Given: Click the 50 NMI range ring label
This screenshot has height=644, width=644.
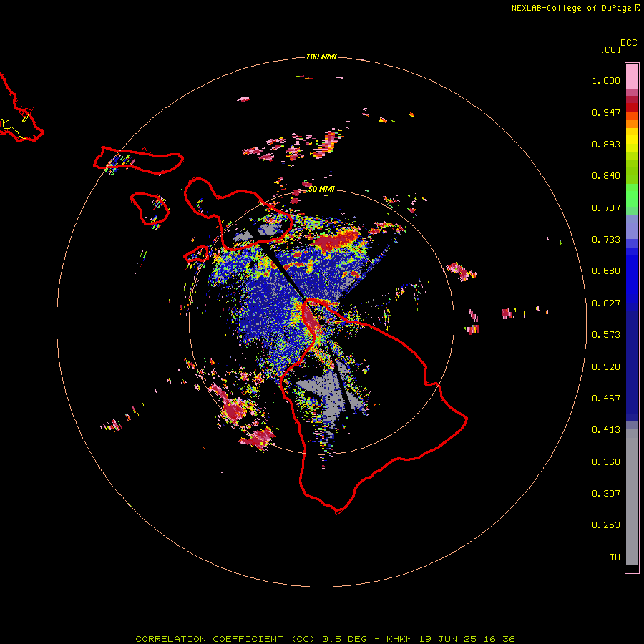Looking at the screenshot, I should coord(321,189).
